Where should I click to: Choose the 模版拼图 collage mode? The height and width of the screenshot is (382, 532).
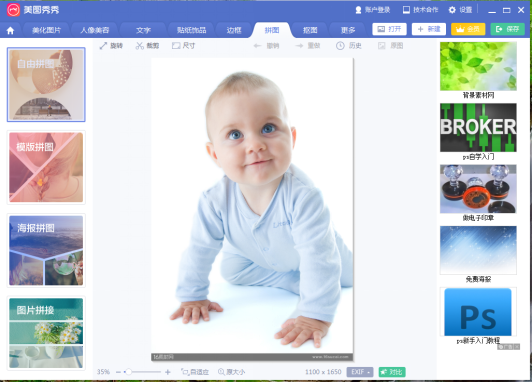click(46, 167)
